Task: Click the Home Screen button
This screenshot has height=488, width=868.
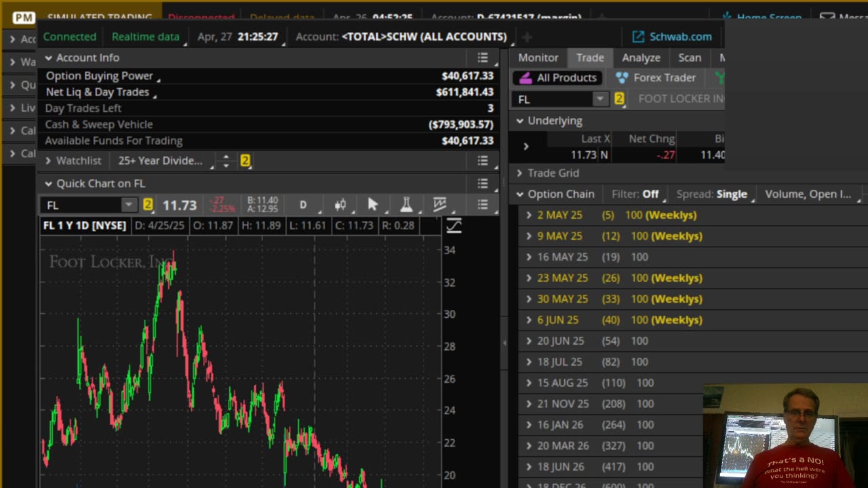Action: point(761,18)
